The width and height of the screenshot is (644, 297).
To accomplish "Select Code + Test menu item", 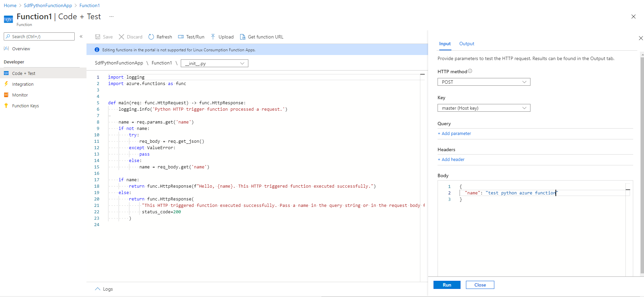I will 43,73.
